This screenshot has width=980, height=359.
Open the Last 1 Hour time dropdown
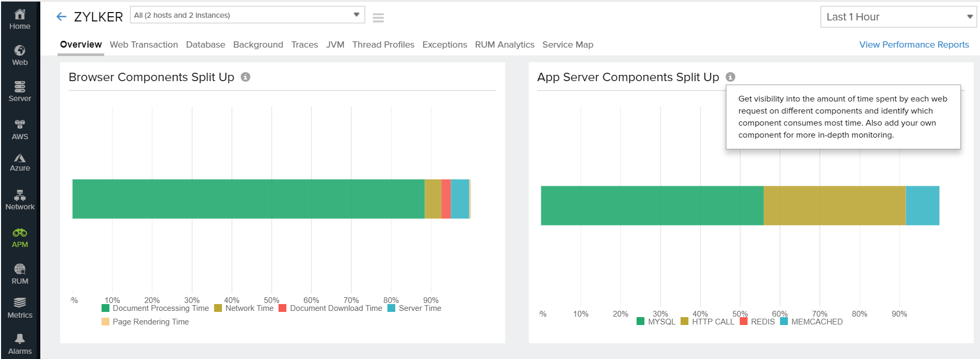[898, 17]
